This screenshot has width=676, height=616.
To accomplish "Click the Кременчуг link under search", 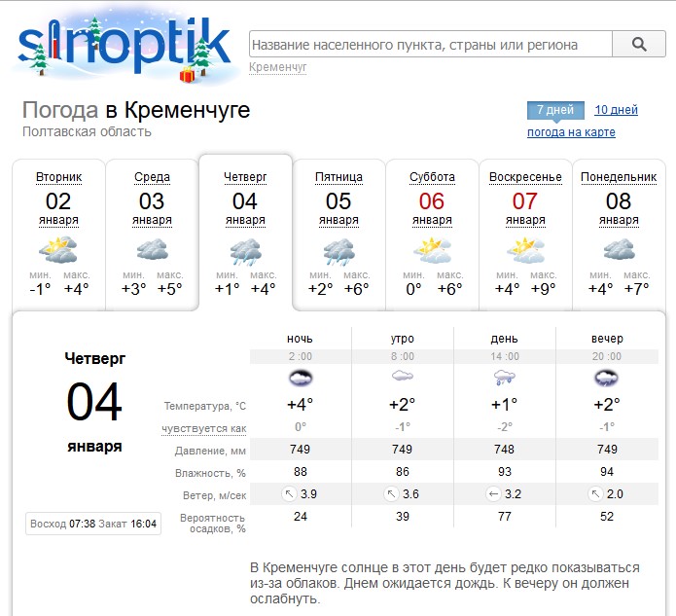I will pos(278,67).
